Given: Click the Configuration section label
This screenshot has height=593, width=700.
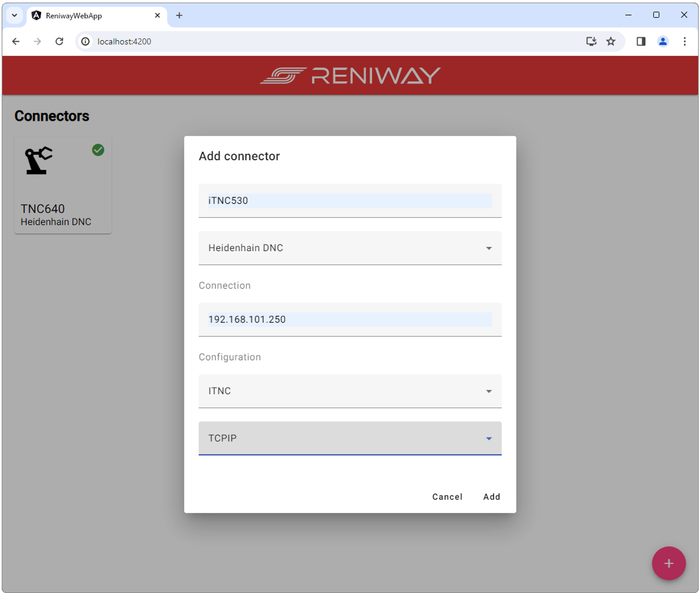Looking at the screenshot, I should pos(230,357).
